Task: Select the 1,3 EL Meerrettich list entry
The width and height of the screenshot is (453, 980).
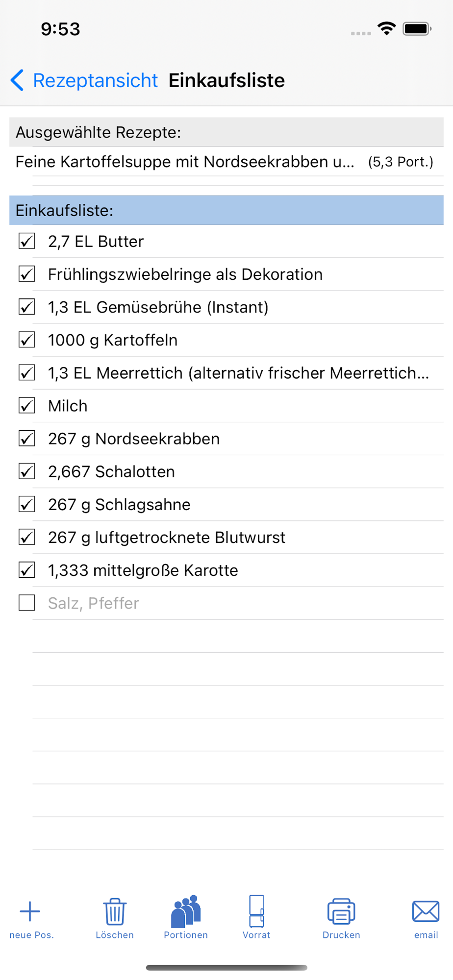Action: coord(238,373)
